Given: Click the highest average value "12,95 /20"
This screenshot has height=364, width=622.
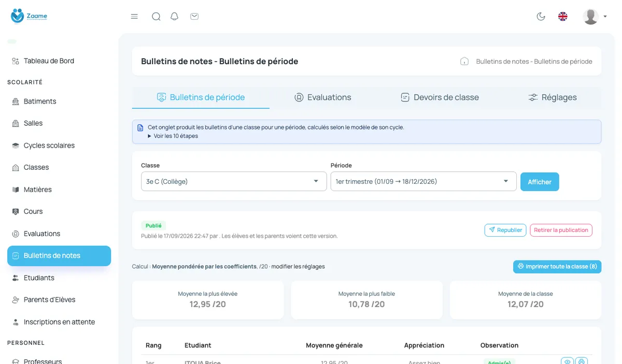Looking at the screenshot, I should 208,304.
